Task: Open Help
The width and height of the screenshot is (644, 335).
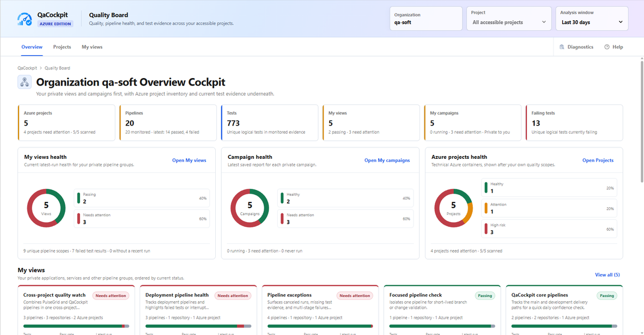Action: coord(613,47)
